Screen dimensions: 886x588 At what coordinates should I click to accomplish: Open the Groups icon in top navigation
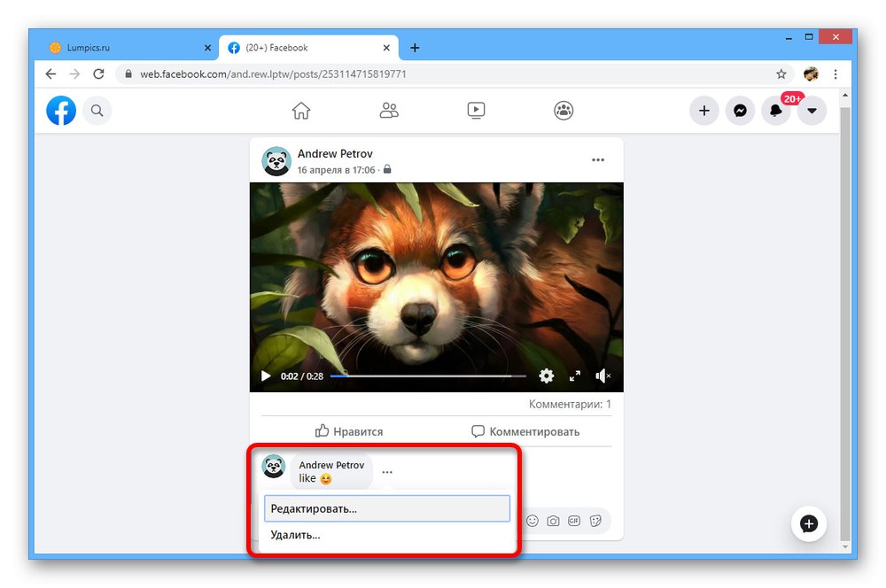pos(563,110)
